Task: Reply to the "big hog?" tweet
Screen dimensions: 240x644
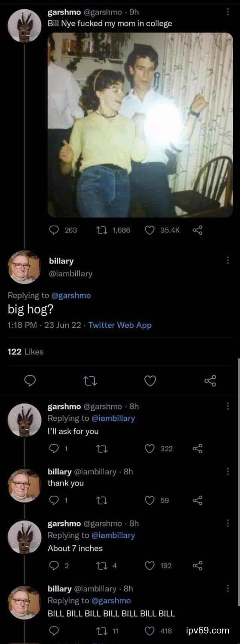Action: pos(30,381)
